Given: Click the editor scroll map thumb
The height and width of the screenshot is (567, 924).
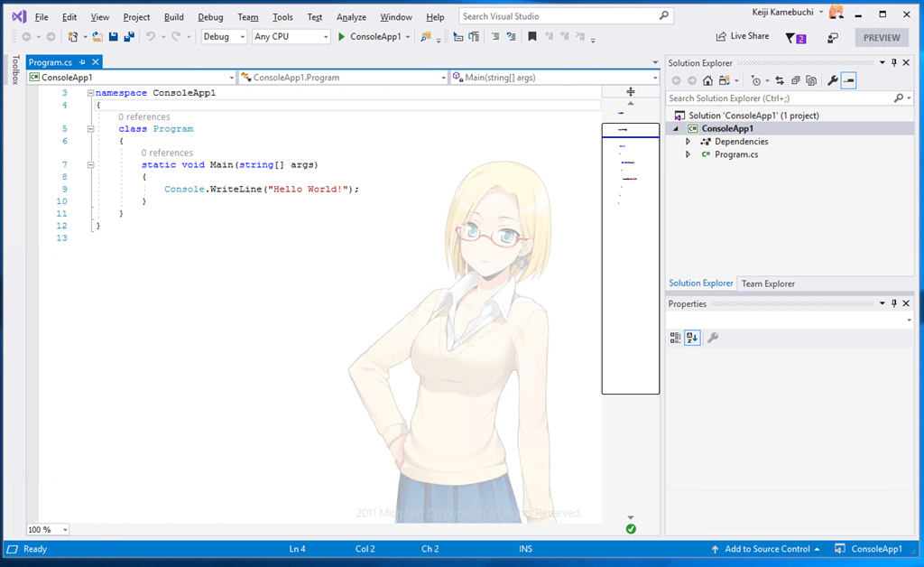Looking at the screenshot, I should (630, 258).
